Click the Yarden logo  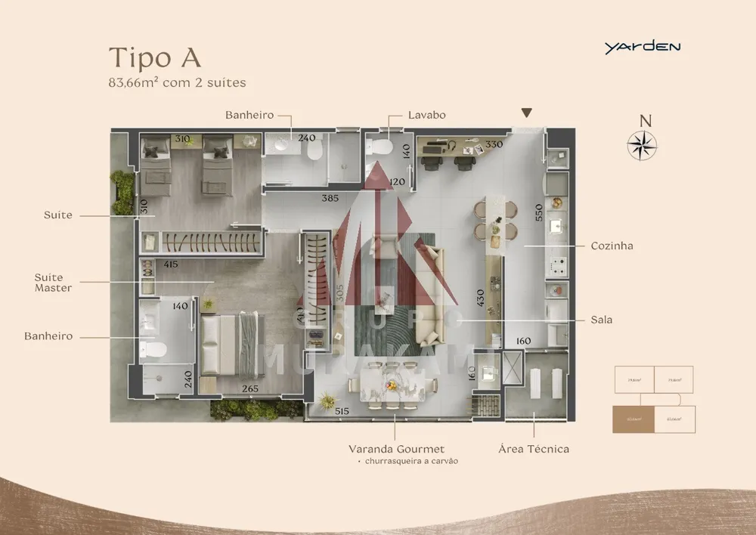[643, 48]
